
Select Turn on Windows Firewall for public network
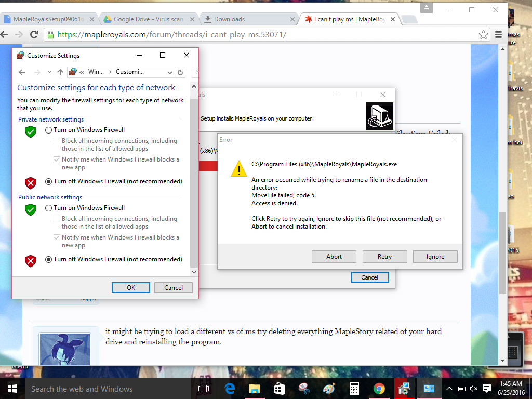(x=48, y=208)
